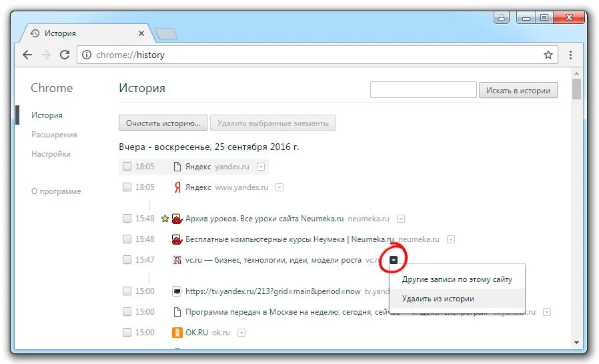
Task: Click the scrollbar up arrow
Action: click(576, 73)
